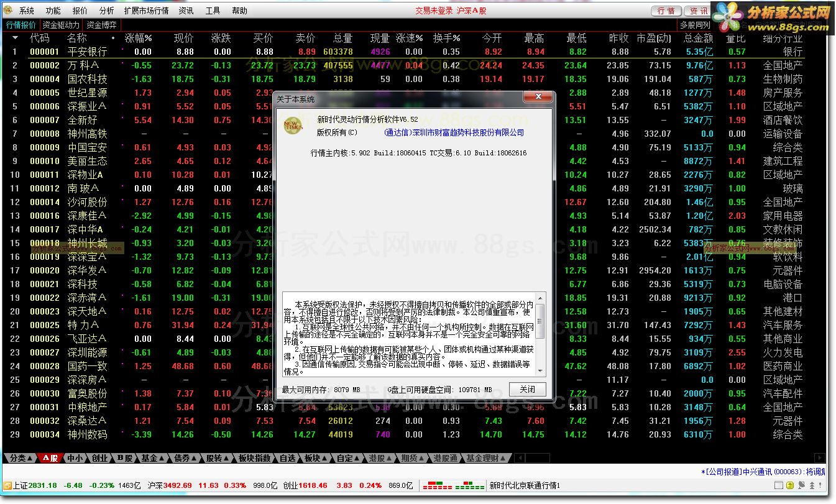The image size is (836, 504).
Task: Click the application logo icon beside 系统
Action: click(x=9, y=11)
